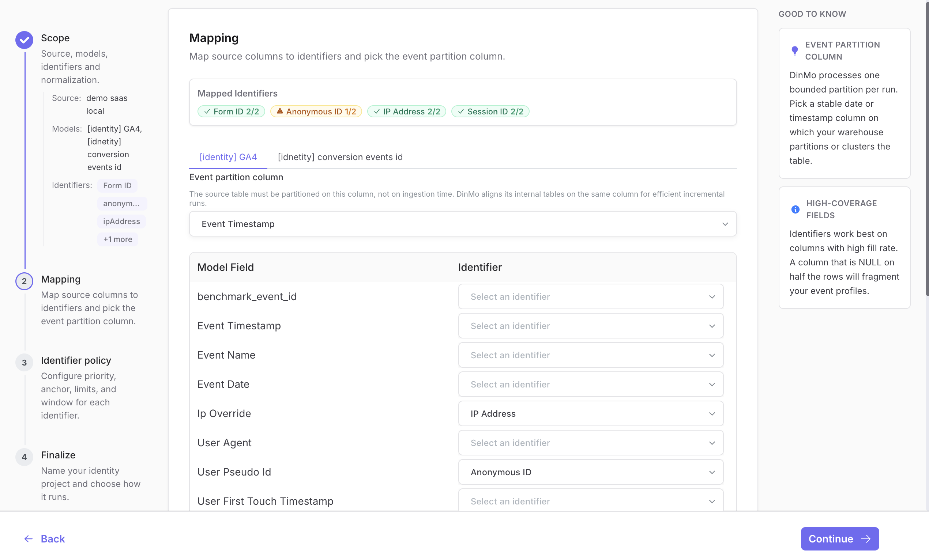The height and width of the screenshot is (560, 929).
Task: Click the Scope step title
Action: point(55,38)
